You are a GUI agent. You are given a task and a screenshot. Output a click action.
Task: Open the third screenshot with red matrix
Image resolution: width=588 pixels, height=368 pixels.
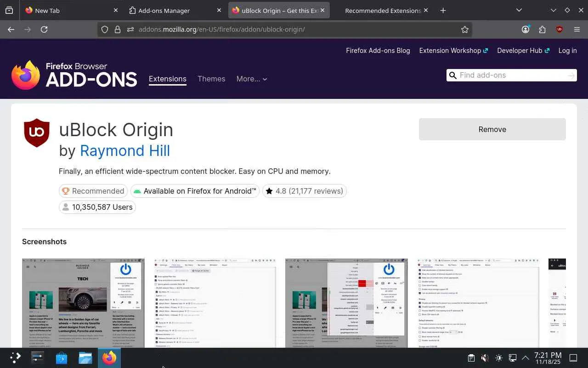tap(346, 303)
